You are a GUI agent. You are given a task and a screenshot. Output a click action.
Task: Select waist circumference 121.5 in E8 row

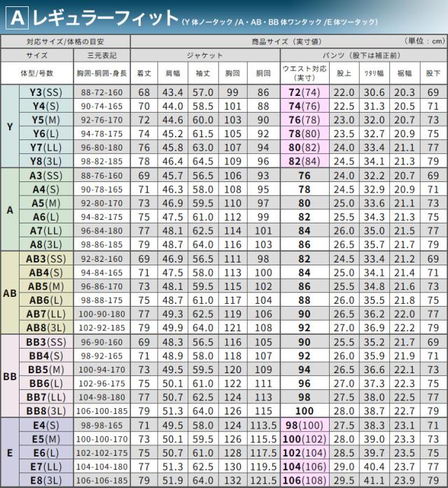click(x=264, y=480)
